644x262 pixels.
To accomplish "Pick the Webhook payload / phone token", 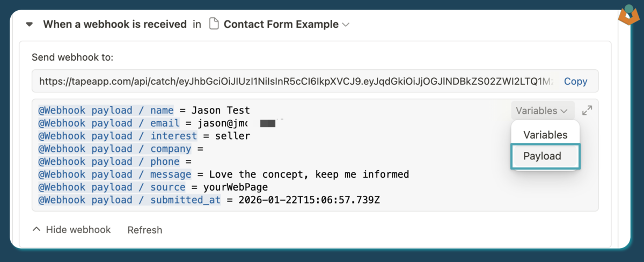I will click(x=108, y=162).
